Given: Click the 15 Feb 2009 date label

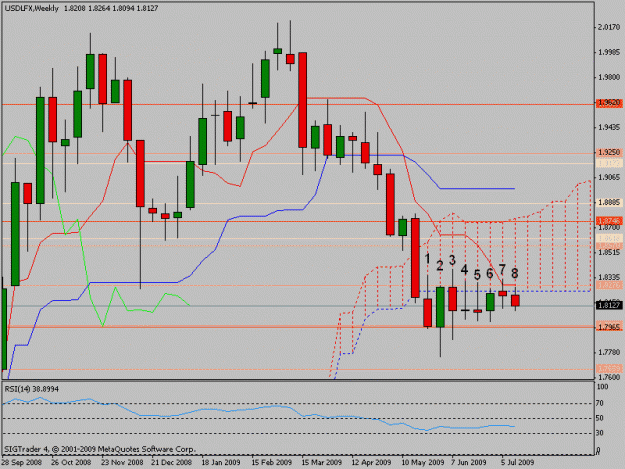Looking at the screenshot, I should point(271,462).
